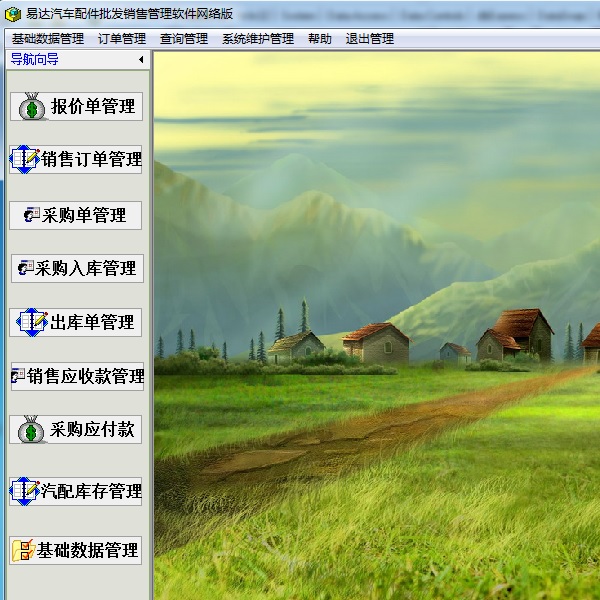The width and height of the screenshot is (600, 600).
Task: Click the 出库单管理 navigation button
Action: (76, 322)
